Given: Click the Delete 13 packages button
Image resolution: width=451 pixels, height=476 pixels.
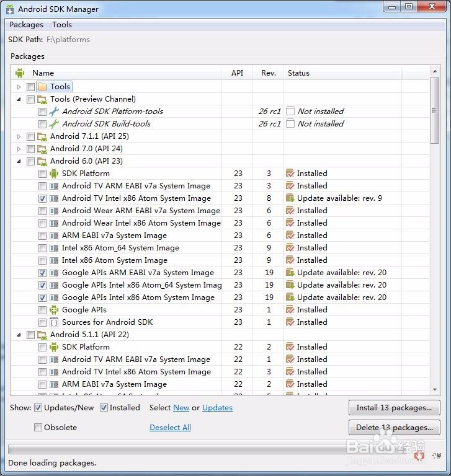Looking at the screenshot, I should click(394, 428).
